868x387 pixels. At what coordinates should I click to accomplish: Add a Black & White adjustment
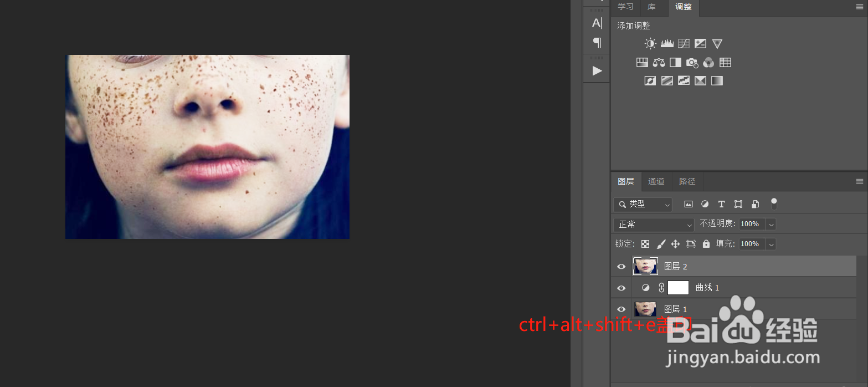click(x=675, y=62)
